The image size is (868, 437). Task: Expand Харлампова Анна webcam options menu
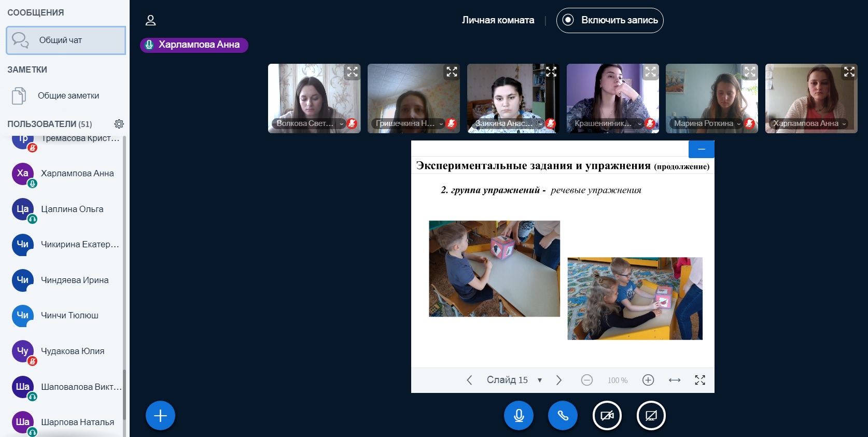[x=844, y=124]
